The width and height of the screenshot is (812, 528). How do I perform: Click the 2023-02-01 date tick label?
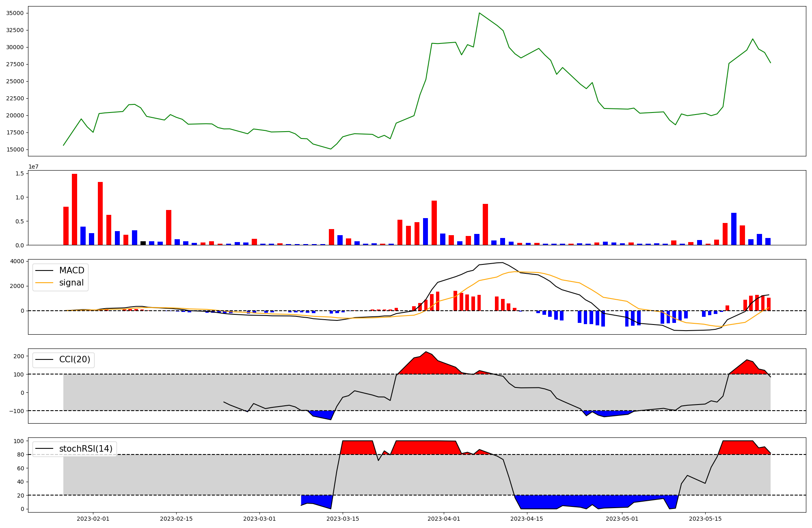[x=93, y=519]
